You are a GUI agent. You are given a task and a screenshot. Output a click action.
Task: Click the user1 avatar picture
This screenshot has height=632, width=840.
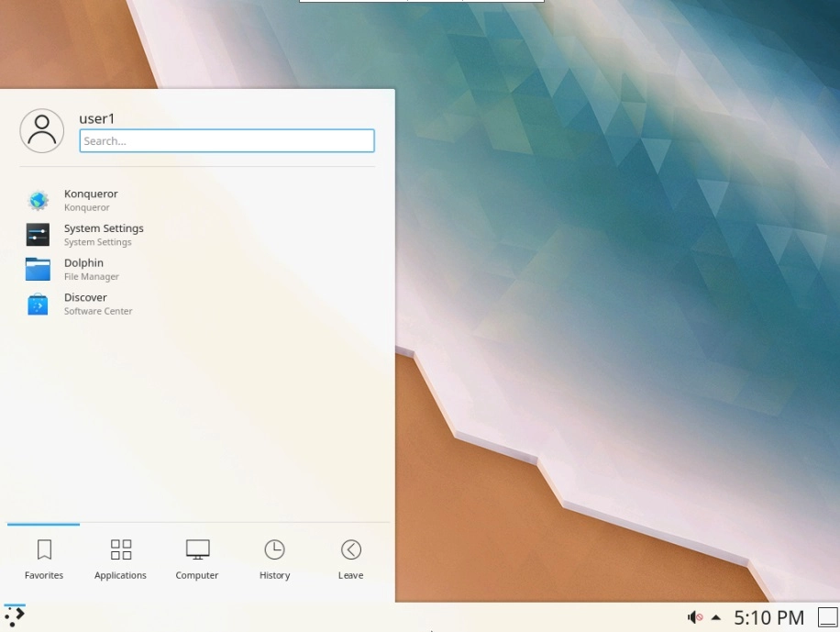[42, 131]
